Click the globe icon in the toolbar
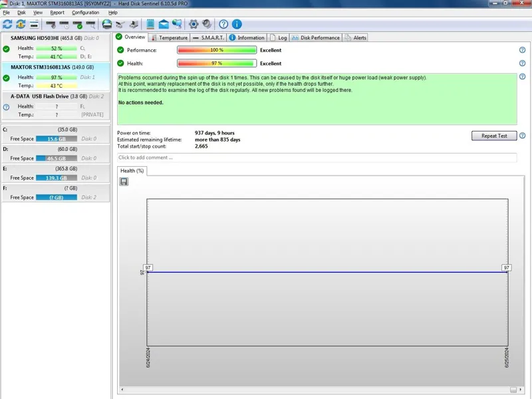Screen dimensions: 532x399 click(x=108, y=25)
